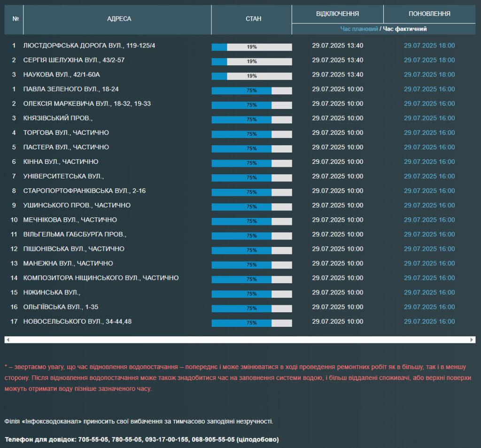Click 75% progress bar for Ніжинська вул.
Screen dimensions: 481x448
pos(252,294)
